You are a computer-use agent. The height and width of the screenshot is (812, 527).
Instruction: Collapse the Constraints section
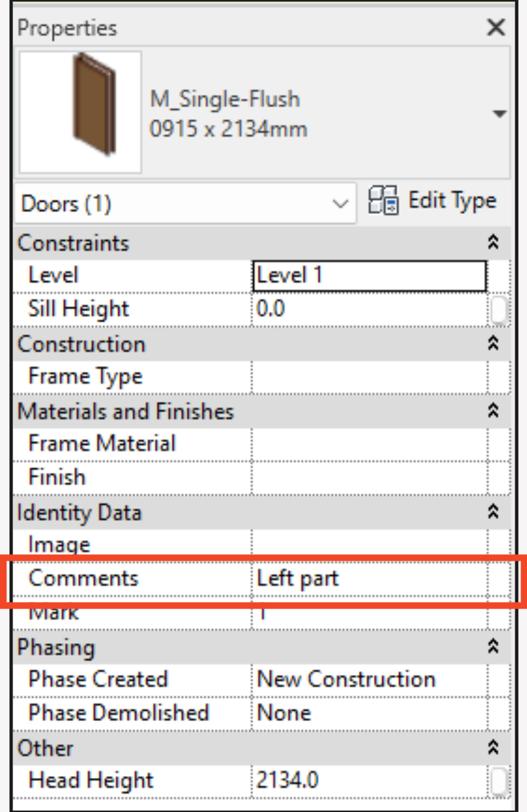click(x=494, y=243)
